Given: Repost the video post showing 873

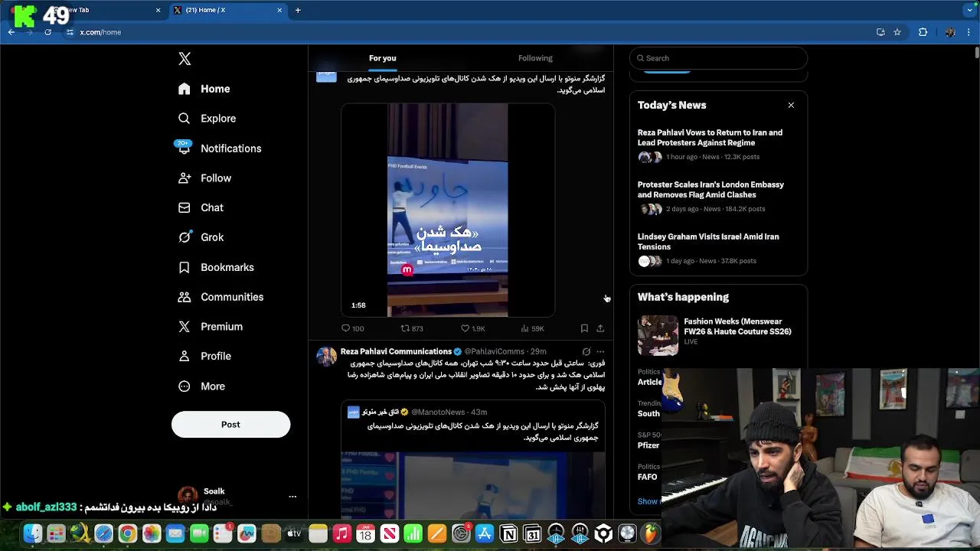Looking at the screenshot, I should (x=412, y=328).
